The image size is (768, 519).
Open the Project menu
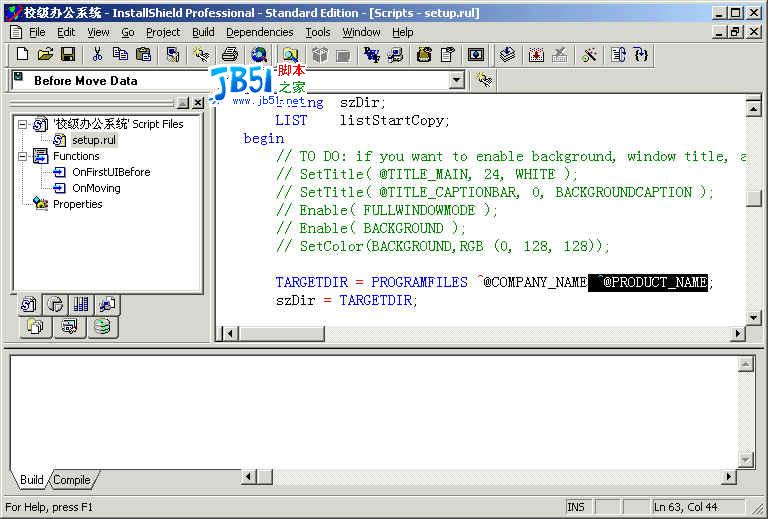163,32
